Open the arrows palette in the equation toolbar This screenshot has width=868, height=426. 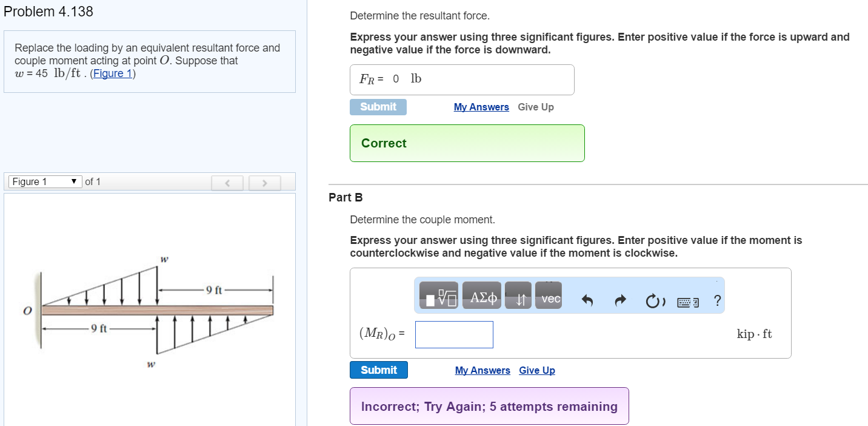tap(518, 296)
